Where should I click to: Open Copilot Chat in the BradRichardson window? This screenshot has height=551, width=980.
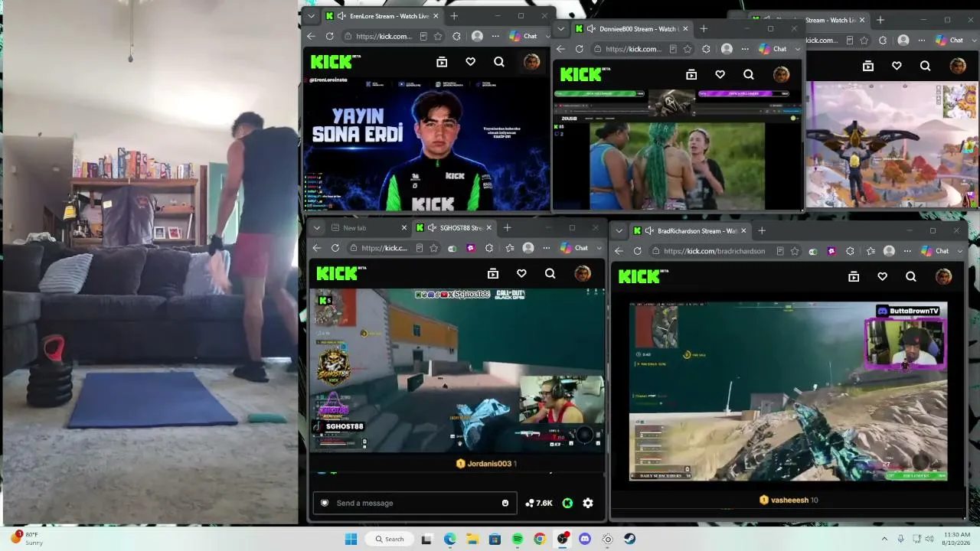point(936,251)
